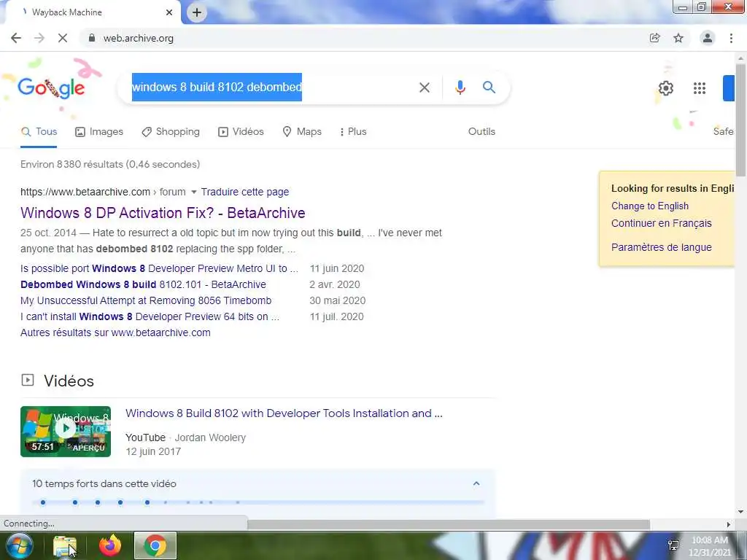Go back using browser back arrow
The width and height of the screenshot is (747, 560).
click(16, 38)
